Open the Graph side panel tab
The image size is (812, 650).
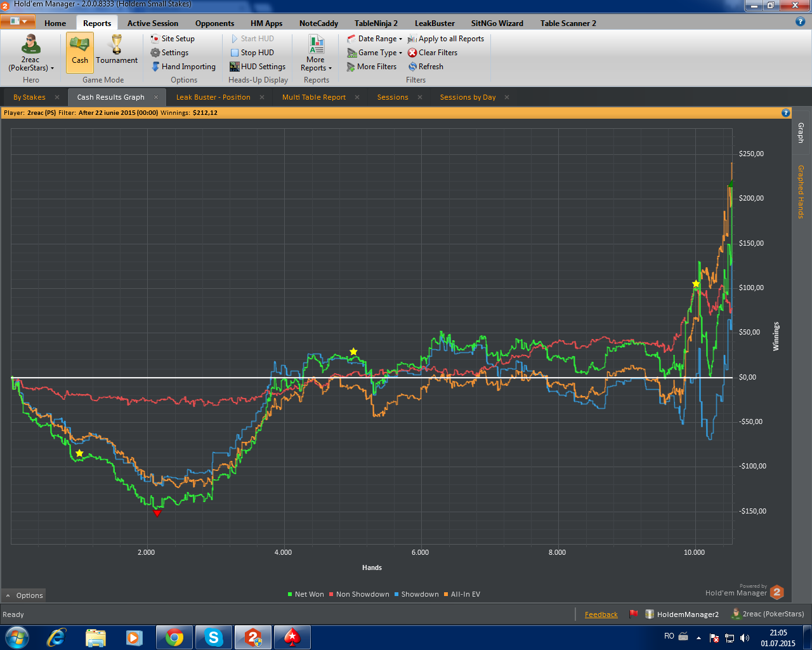pos(801,133)
